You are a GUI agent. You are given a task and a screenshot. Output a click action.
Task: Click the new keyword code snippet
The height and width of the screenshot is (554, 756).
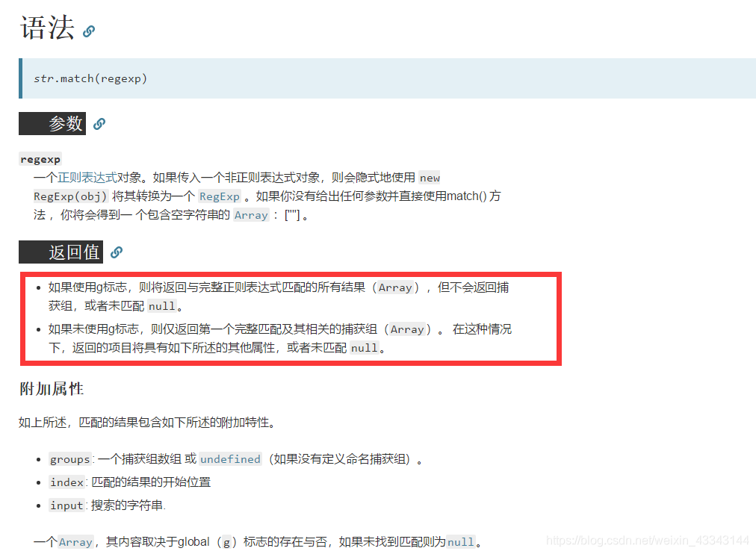pyautogui.click(x=430, y=178)
